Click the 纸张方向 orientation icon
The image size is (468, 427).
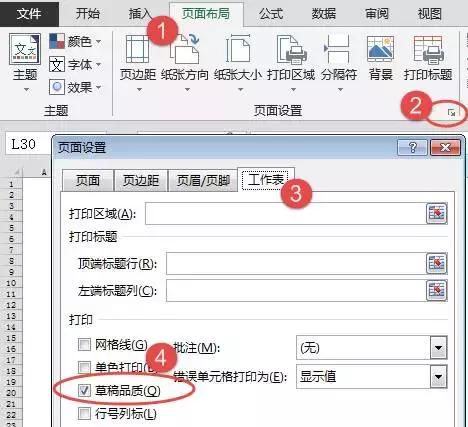click(184, 49)
